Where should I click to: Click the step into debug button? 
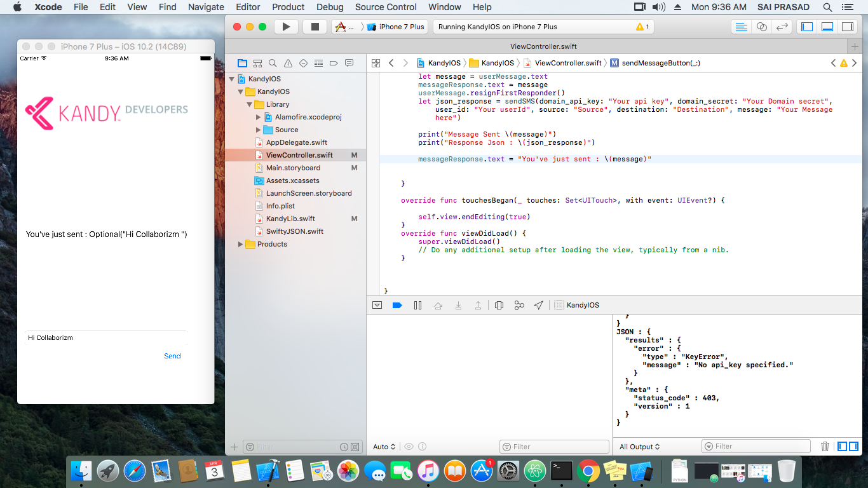(458, 305)
